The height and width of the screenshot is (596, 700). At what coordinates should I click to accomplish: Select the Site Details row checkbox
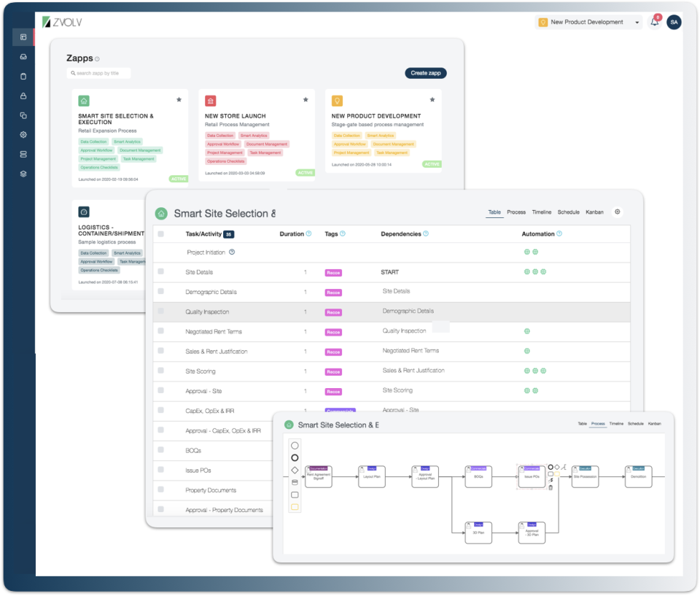(160, 272)
